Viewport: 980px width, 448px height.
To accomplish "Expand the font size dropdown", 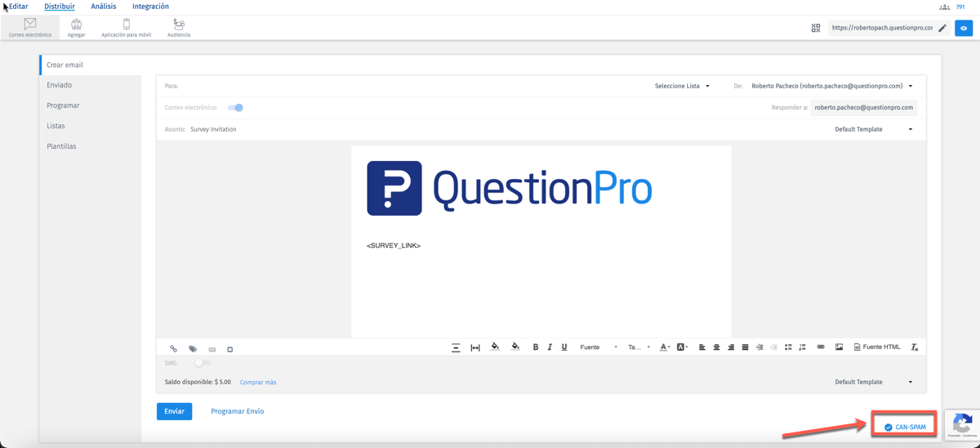I will click(639, 347).
